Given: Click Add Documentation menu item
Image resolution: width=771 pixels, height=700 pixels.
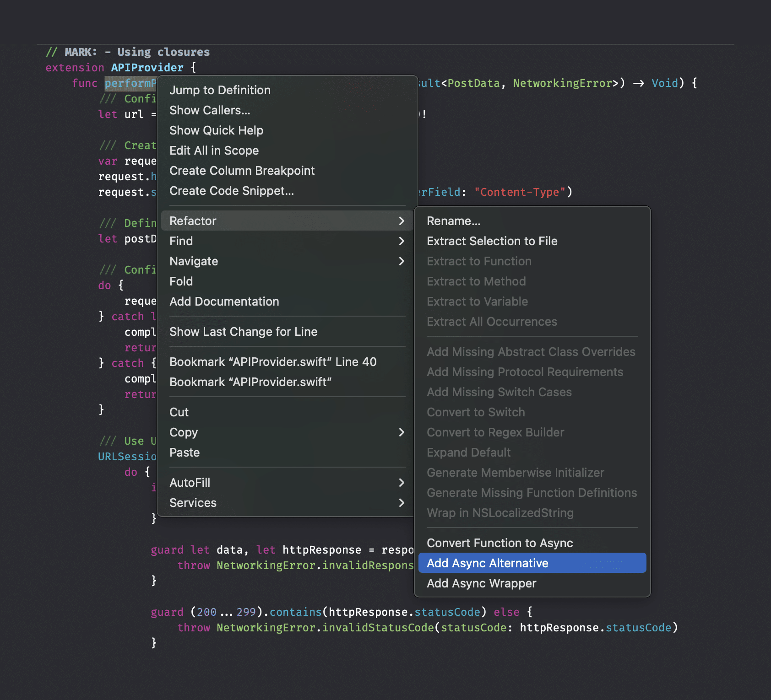Looking at the screenshot, I should point(224,302).
